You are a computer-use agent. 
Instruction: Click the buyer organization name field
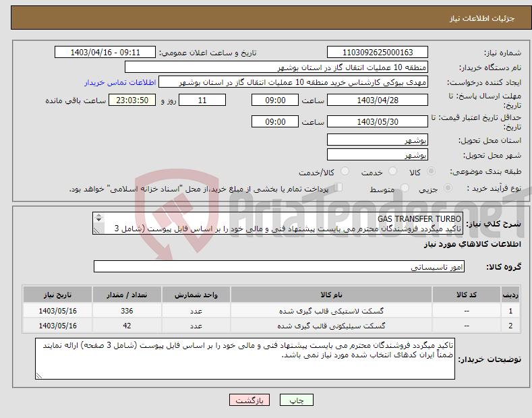[x=276, y=67]
